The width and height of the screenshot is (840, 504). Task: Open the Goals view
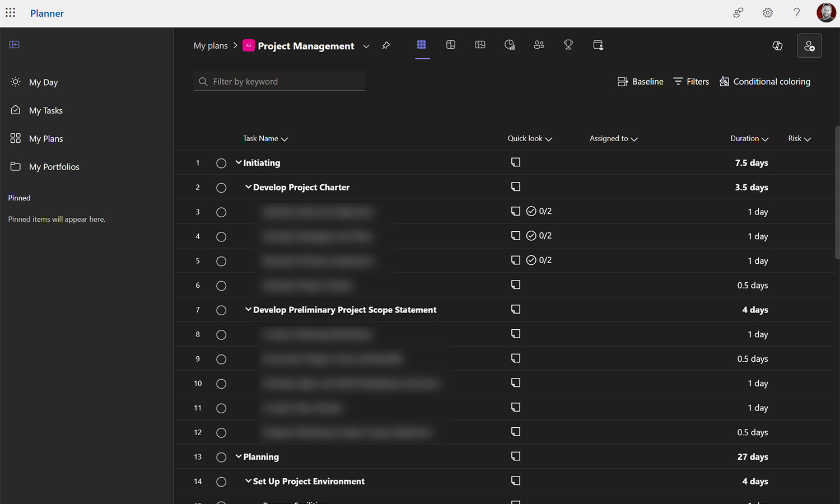568,45
